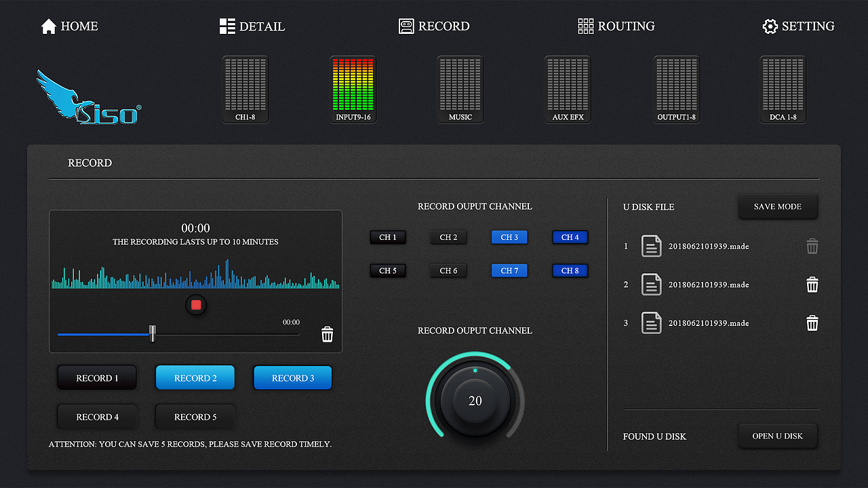Switch to the DETAIL tab
Viewport: 868px width, 488px height.
click(252, 26)
